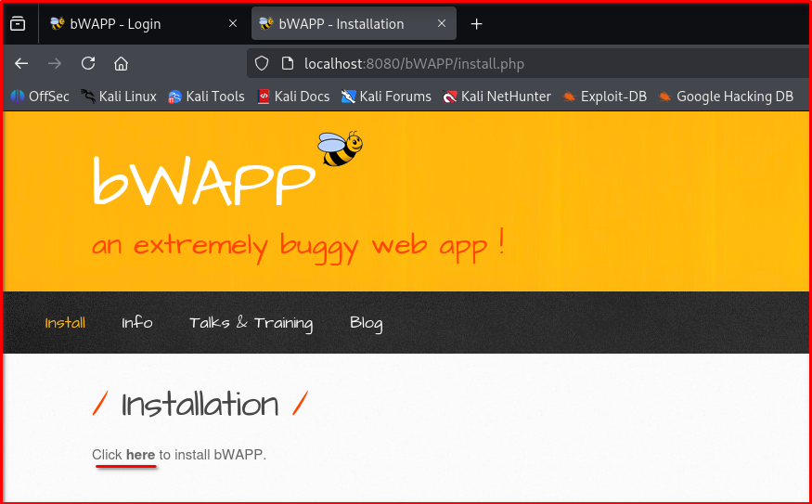Open the OffSec bookmark
The height and width of the screenshot is (504, 812).
41,97
